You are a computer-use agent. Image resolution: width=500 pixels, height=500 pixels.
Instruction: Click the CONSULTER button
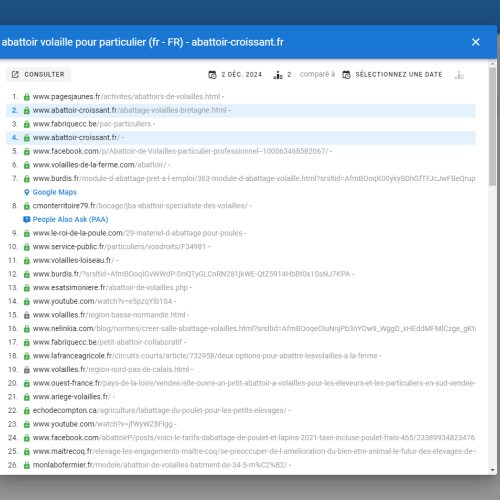coord(38,74)
